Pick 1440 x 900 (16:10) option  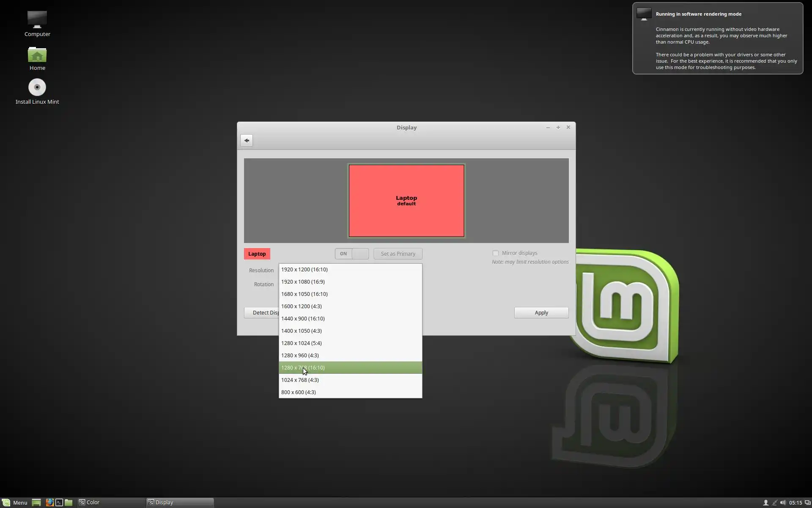pos(303,319)
